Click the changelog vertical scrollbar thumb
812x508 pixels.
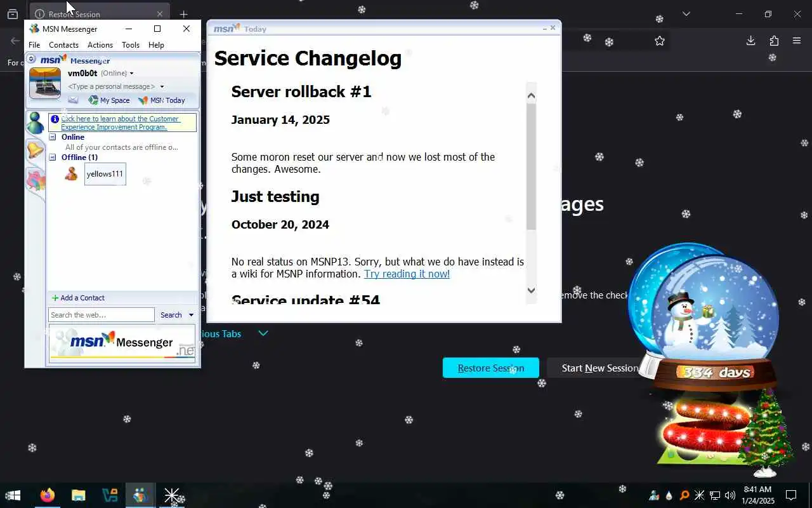532,166
